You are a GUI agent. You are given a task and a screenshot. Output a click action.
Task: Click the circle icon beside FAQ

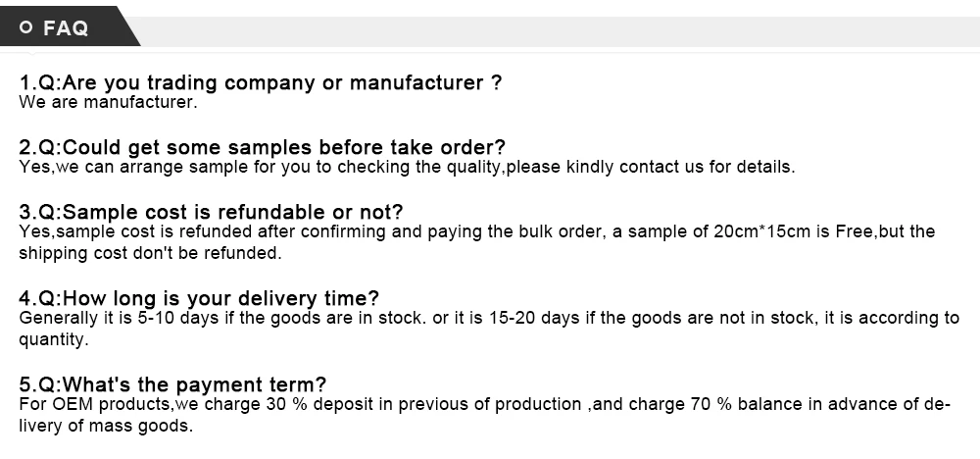tap(25, 26)
